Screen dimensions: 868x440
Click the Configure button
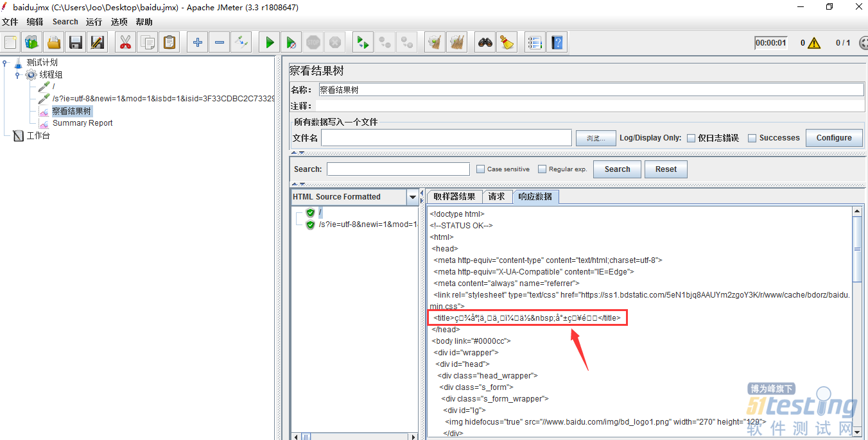point(834,138)
